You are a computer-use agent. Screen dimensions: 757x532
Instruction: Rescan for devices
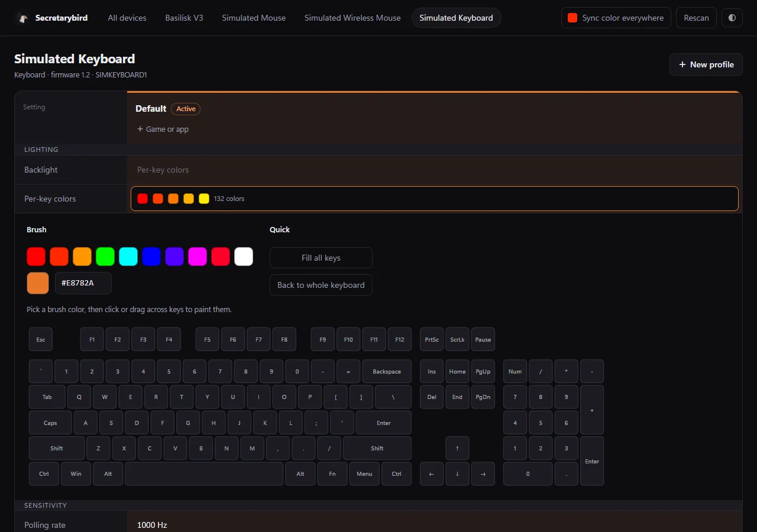[x=696, y=18]
